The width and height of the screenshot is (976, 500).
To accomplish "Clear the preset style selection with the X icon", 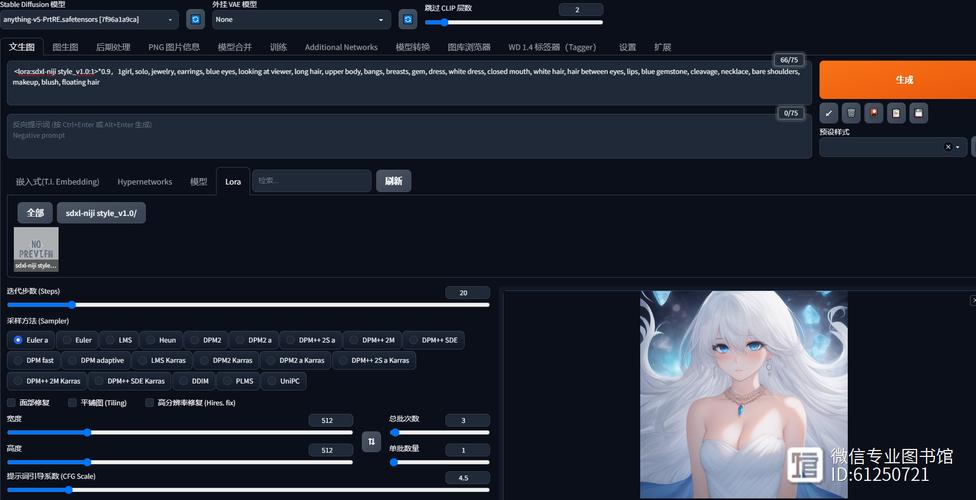I will click(x=948, y=147).
